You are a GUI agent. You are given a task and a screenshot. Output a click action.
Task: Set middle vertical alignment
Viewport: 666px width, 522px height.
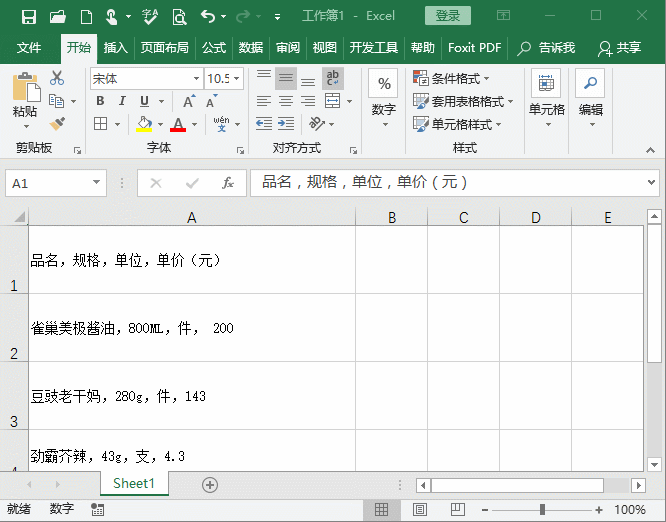286,78
